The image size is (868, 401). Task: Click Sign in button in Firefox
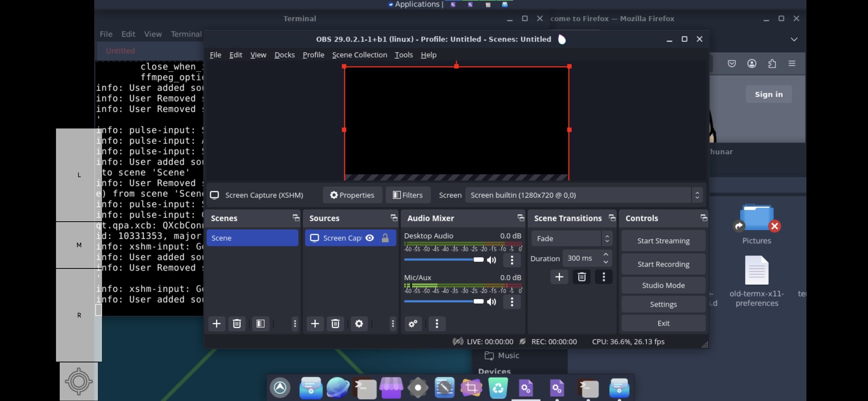point(769,94)
